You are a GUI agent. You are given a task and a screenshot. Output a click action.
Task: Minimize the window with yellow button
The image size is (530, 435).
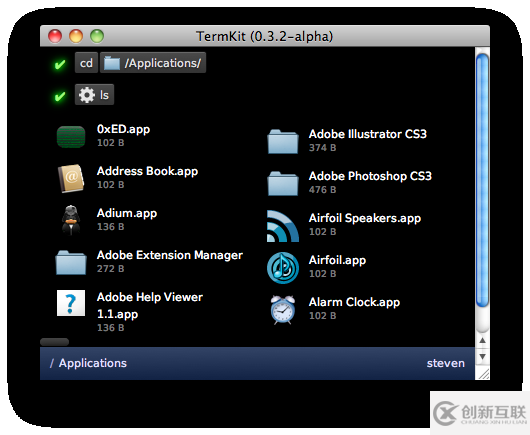(76, 36)
